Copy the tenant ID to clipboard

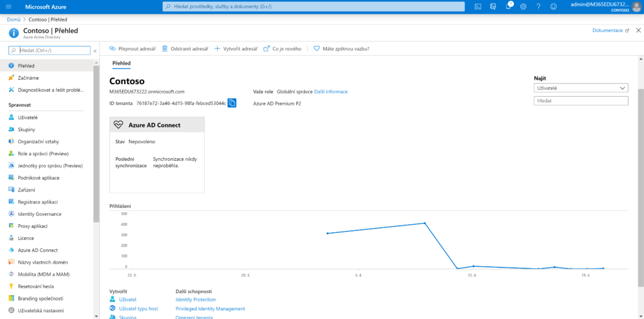232,103
